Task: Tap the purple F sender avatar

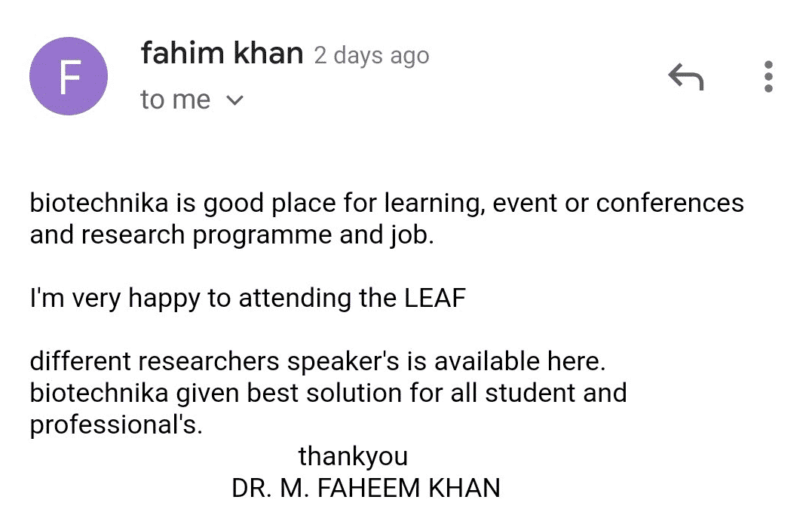Action: (x=69, y=77)
